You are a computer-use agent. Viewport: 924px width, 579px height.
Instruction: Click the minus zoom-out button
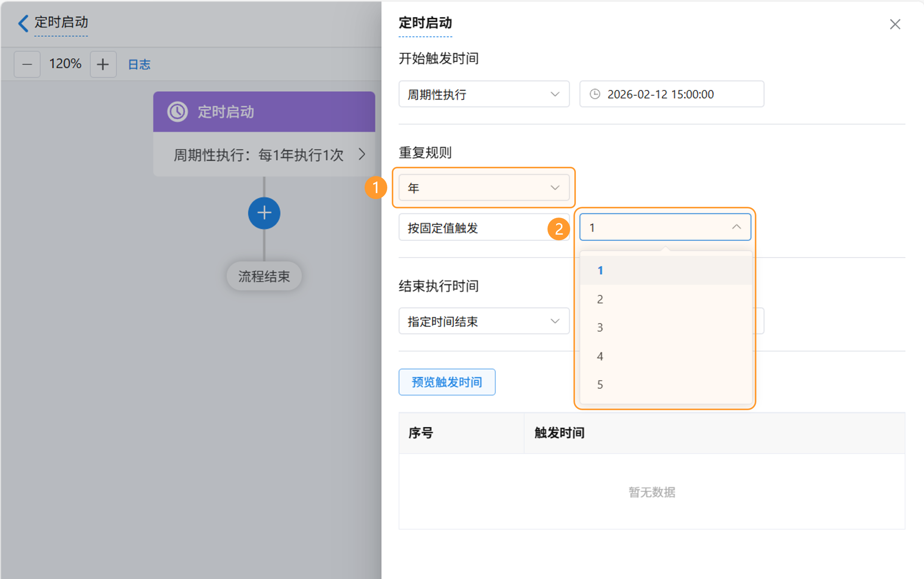pyautogui.click(x=27, y=64)
